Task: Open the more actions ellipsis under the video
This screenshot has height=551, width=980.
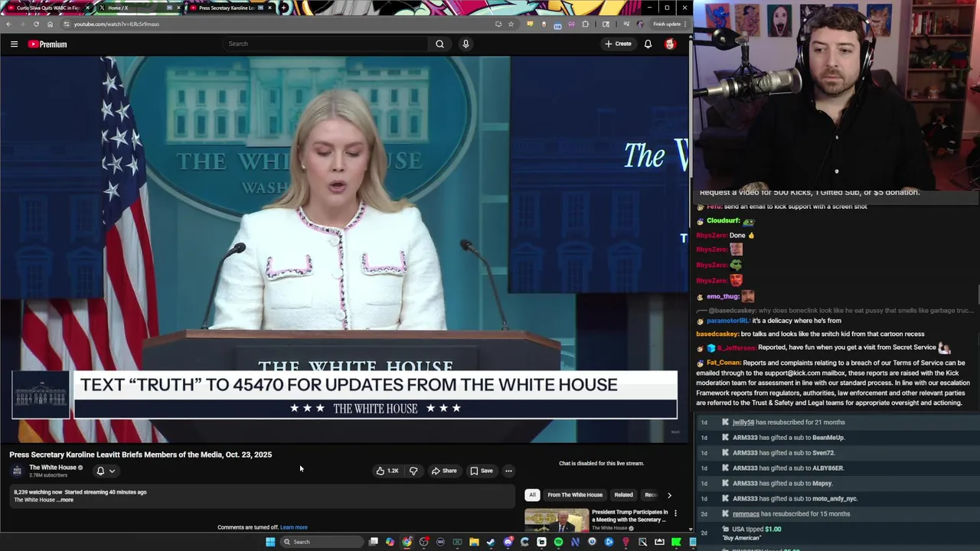Action: (508, 471)
